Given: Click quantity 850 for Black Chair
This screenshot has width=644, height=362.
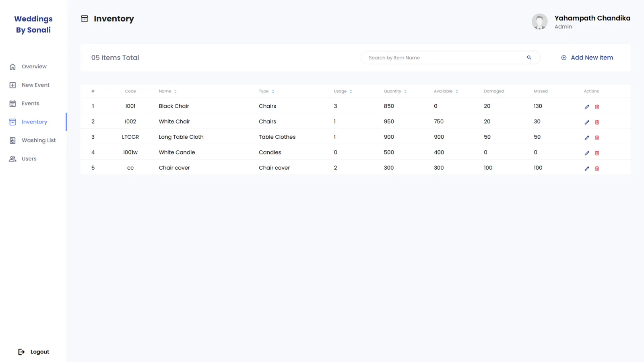Looking at the screenshot, I should click(x=389, y=106).
